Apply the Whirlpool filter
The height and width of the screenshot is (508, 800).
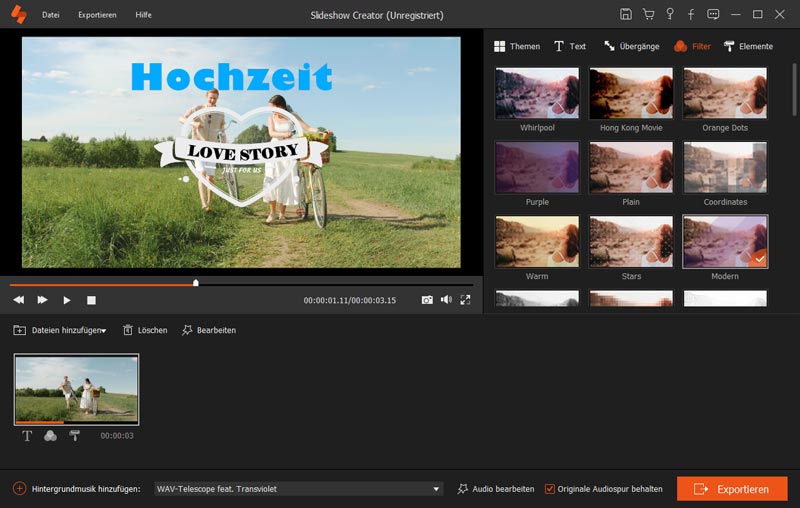point(537,93)
